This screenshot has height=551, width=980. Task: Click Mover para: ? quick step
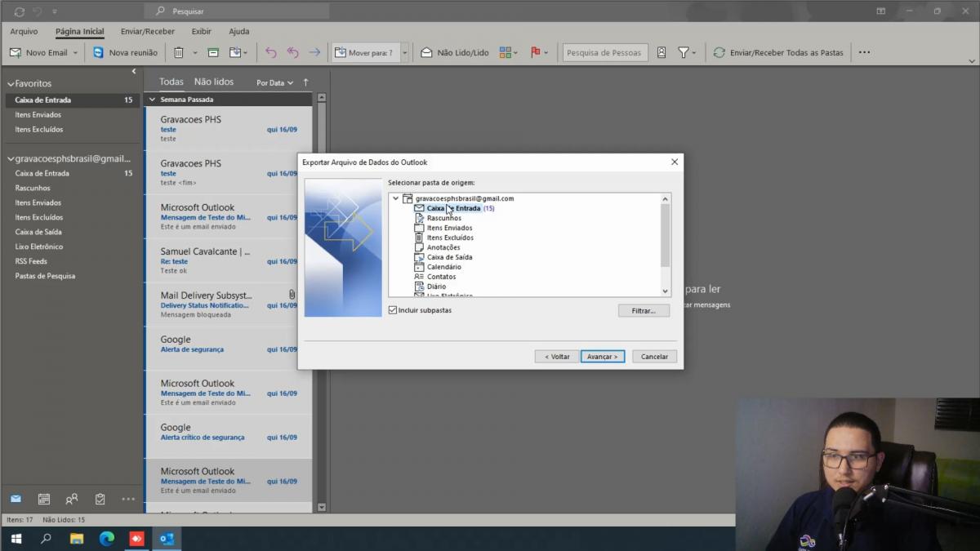pyautogui.click(x=364, y=52)
